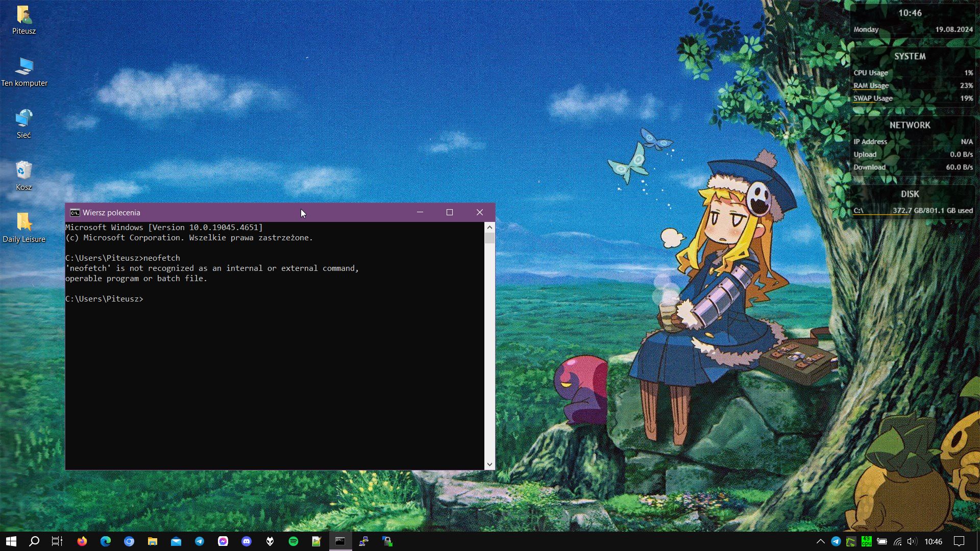The width and height of the screenshot is (980, 551).
Task: Click the CPU Usage widget row
Action: coord(913,73)
